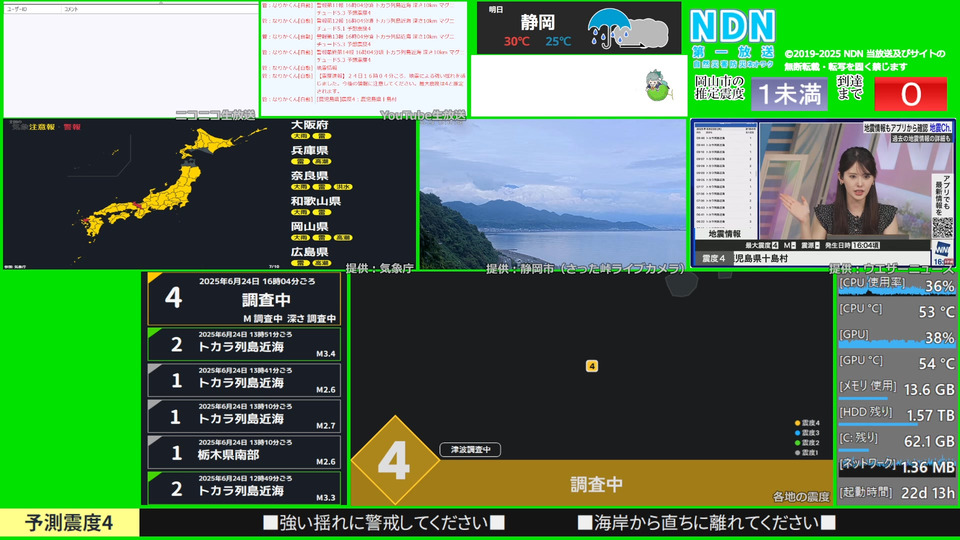Click the CPU使用率 36% usage graph

[x=896, y=286]
